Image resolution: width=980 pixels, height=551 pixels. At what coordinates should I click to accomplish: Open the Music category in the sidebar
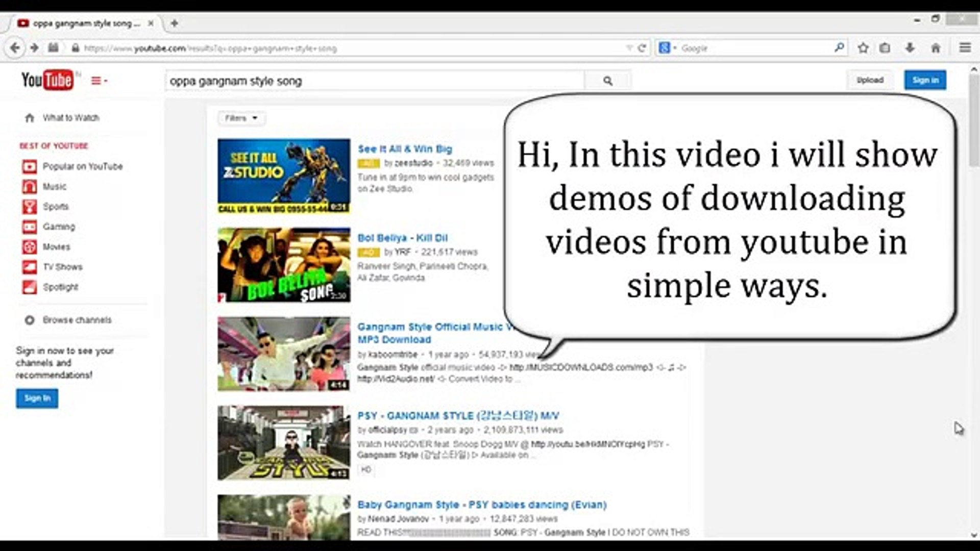30,186
